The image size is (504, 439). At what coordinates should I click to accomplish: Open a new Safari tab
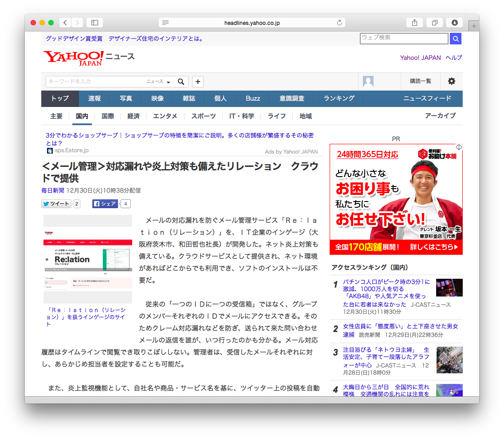474,26
